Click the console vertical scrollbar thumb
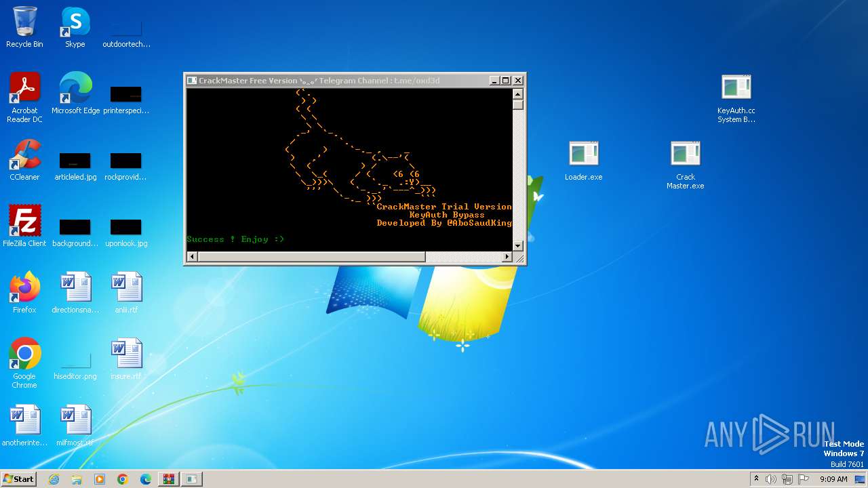 tap(518, 105)
